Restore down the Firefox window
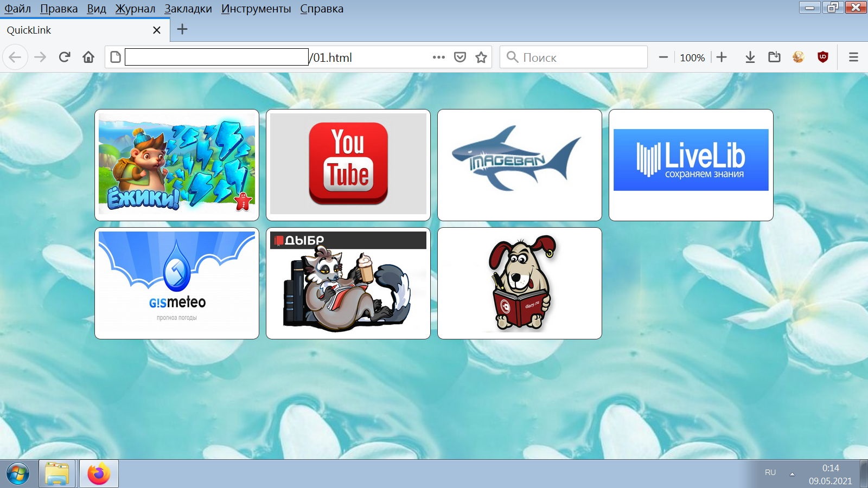 (832, 7)
